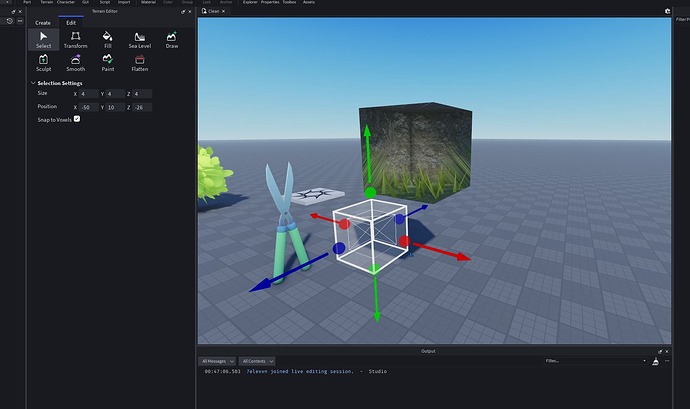Pick the Flatten terrain tool
This screenshot has height=409, width=690.
tap(139, 63)
